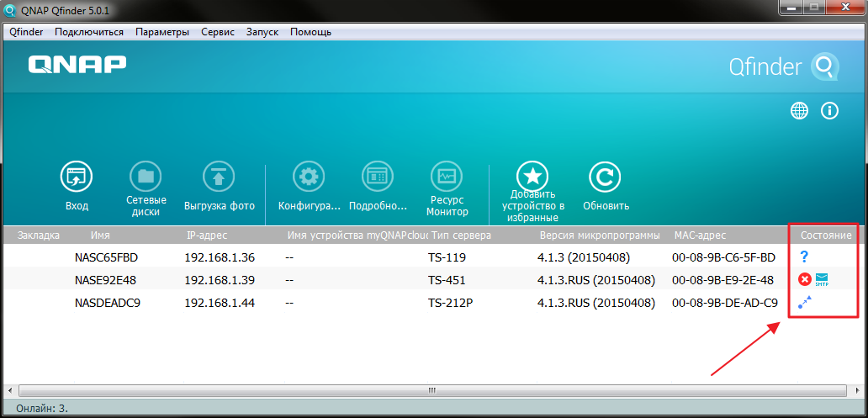Click the horizontal scrollbar thumb
Screen dimensions: 868x418
[432, 390]
